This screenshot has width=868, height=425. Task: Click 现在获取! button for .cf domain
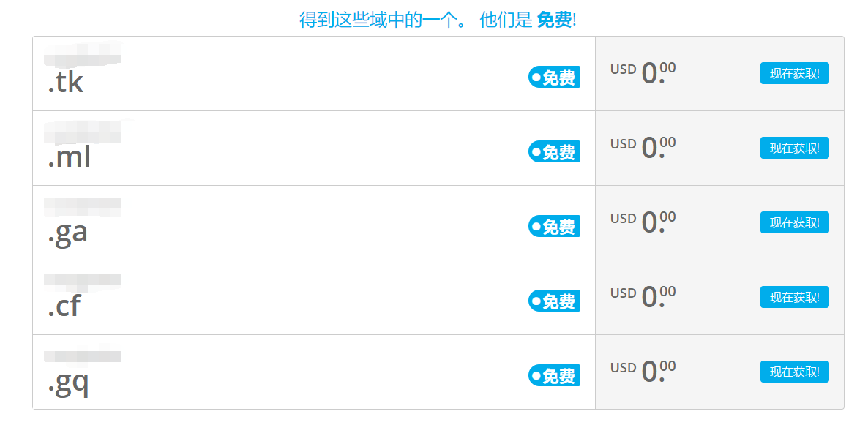(x=794, y=297)
